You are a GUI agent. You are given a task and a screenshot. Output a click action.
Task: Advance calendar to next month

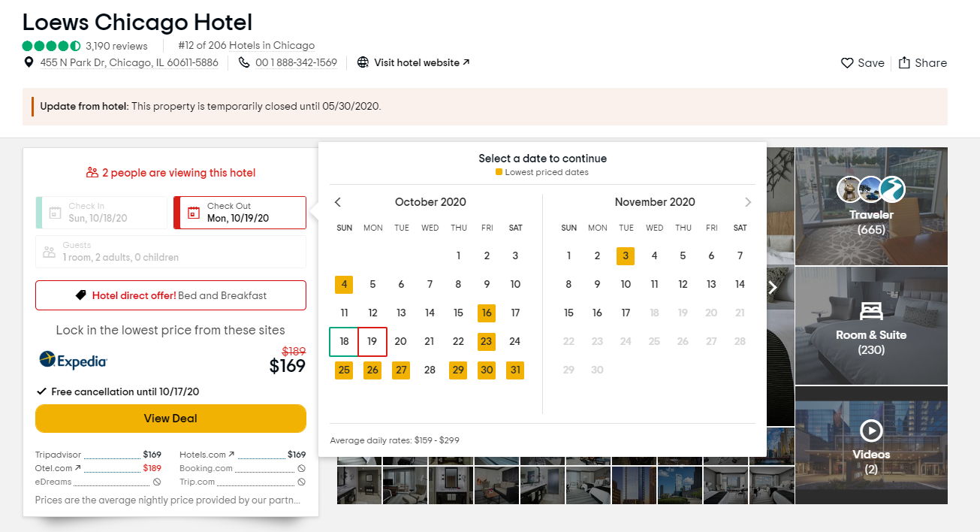tap(748, 202)
